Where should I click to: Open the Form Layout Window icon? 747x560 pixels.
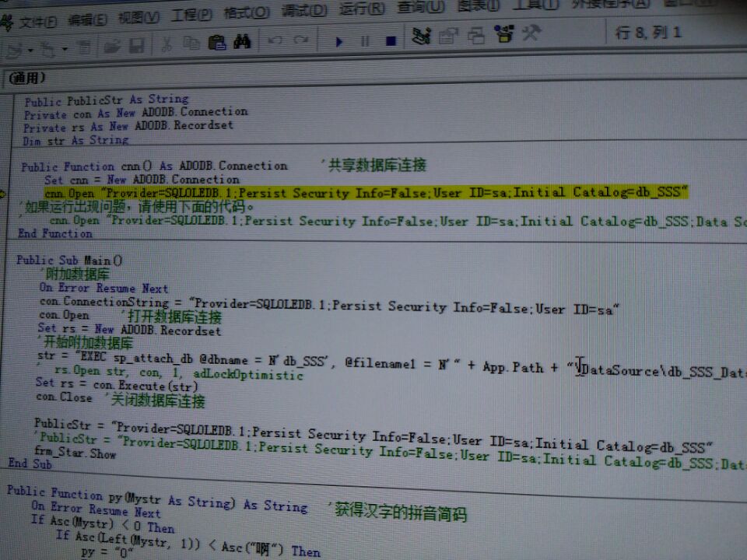[476, 35]
